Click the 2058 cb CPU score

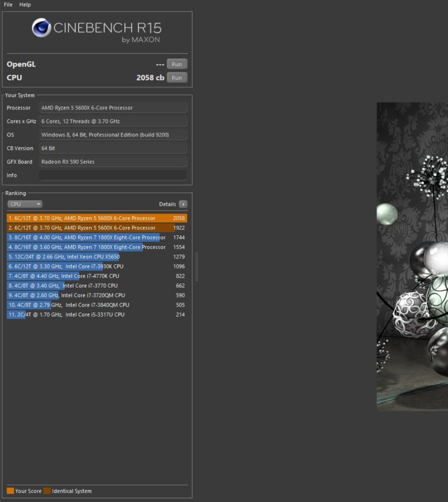[150, 77]
